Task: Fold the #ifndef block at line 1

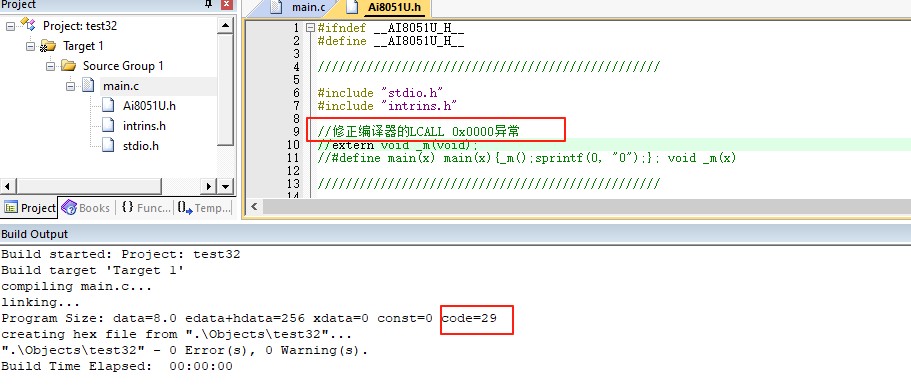Action: click(310, 28)
